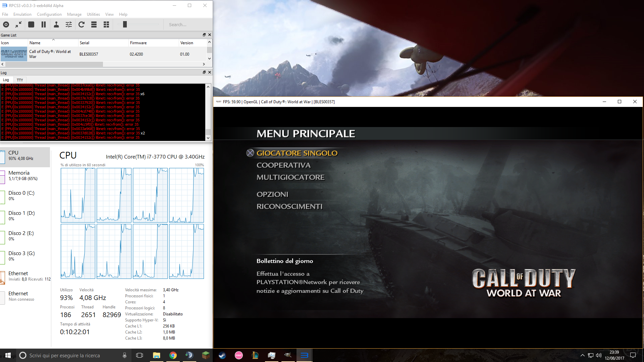Switch game list to grid view

[106, 24]
